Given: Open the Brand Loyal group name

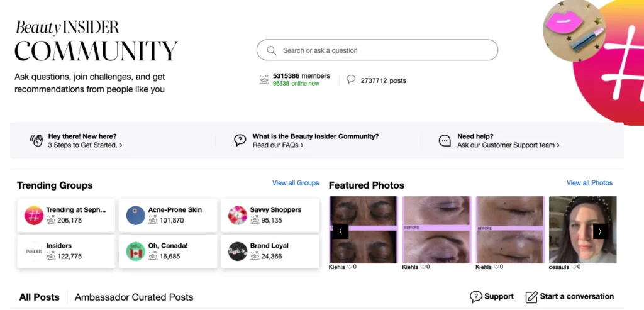Looking at the screenshot, I should coord(269,246).
